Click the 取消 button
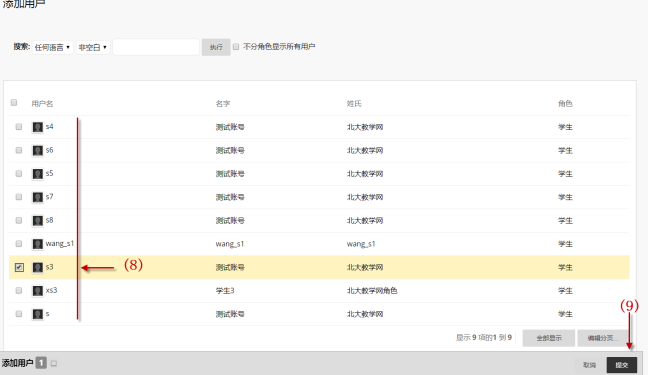 [x=589, y=365]
